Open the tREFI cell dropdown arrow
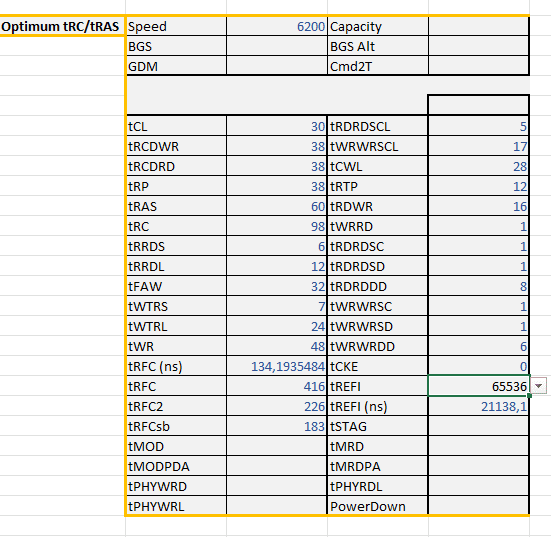 coord(539,386)
